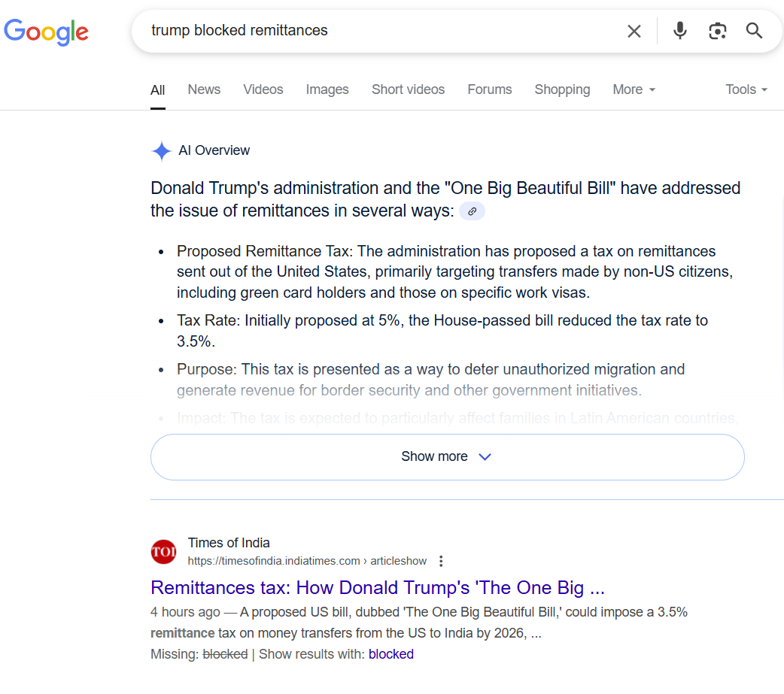Viewport: 784px width, 694px height.
Task: Select the All tab
Action: point(157,90)
